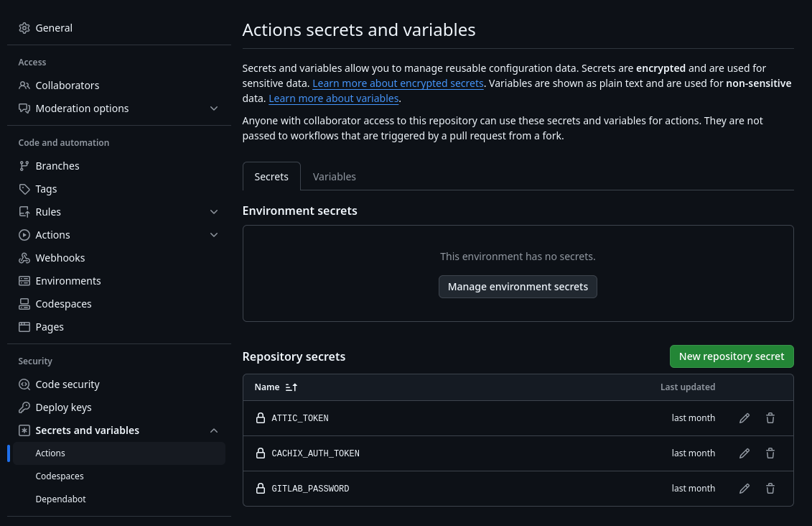
Task: Select Codespaces under Secrets and variables
Action: pos(60,476)
